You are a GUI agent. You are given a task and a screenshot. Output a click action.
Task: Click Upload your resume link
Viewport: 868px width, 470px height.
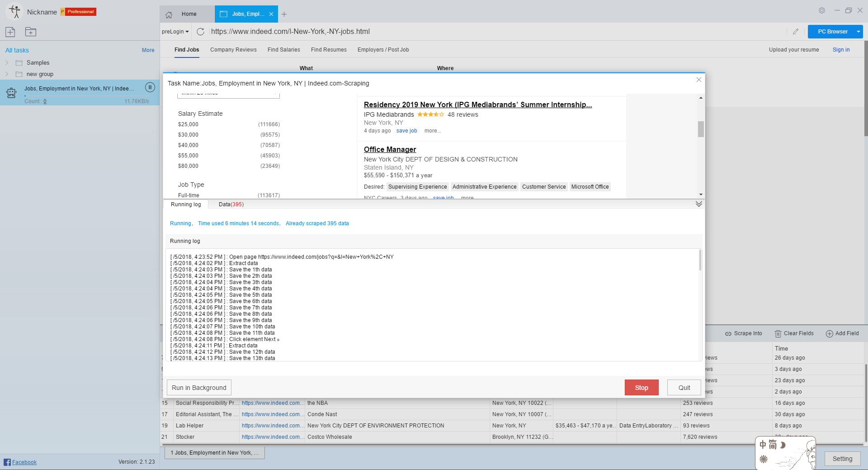click(794, 50)
